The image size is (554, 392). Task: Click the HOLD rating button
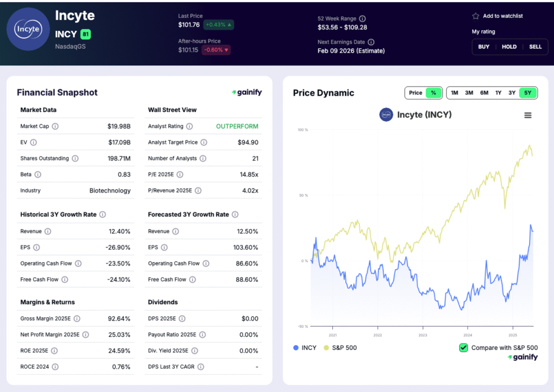click(509, 47)
